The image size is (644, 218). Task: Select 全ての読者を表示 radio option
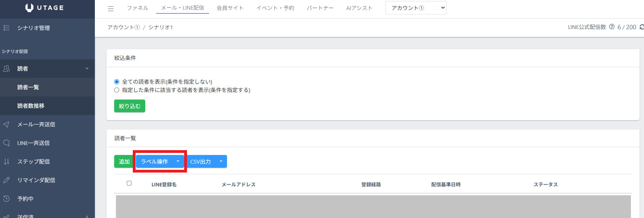[x=117, y=82]
